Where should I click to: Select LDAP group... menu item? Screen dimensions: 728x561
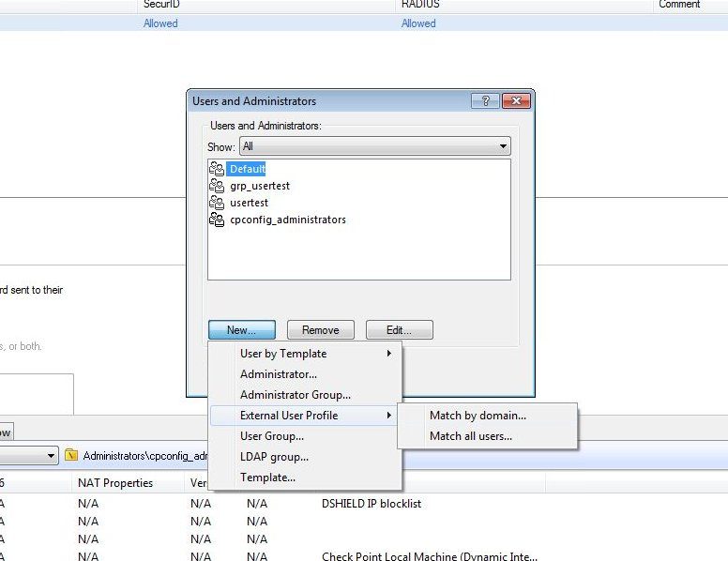pos(274,457)
